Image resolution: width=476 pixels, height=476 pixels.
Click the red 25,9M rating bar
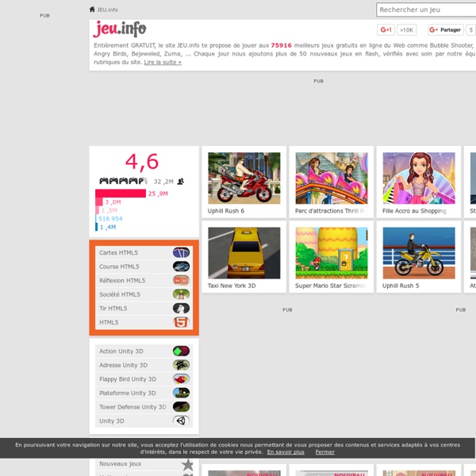pyautogui.click(x=121, y=194)
